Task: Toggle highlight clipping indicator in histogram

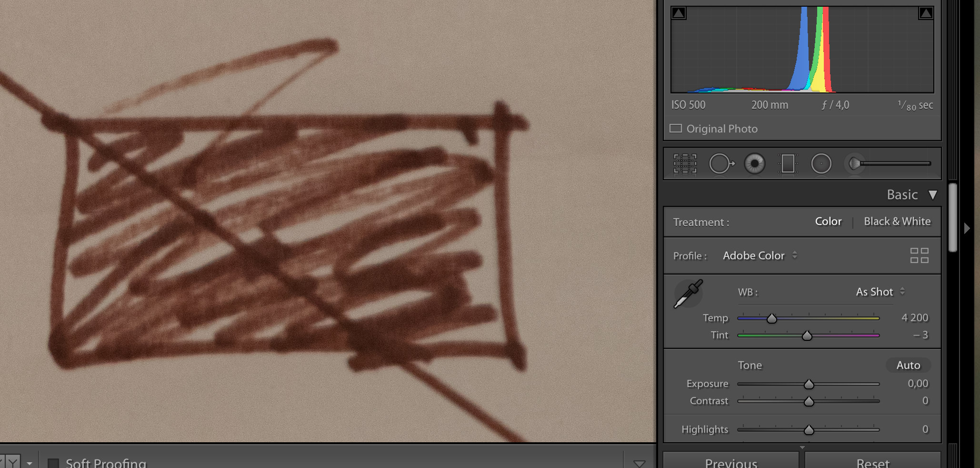Action: coord(926,13)
